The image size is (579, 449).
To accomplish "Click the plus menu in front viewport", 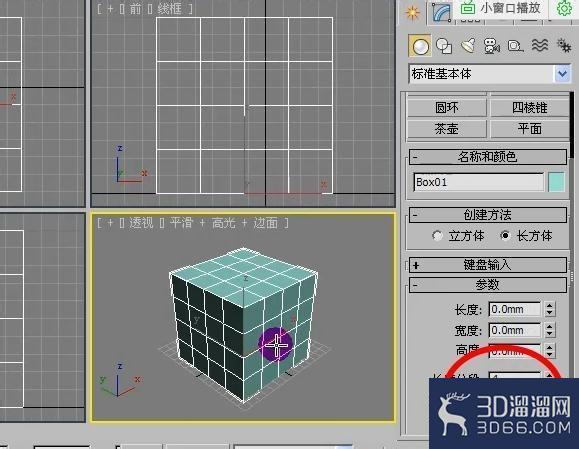I will (110, 9).
